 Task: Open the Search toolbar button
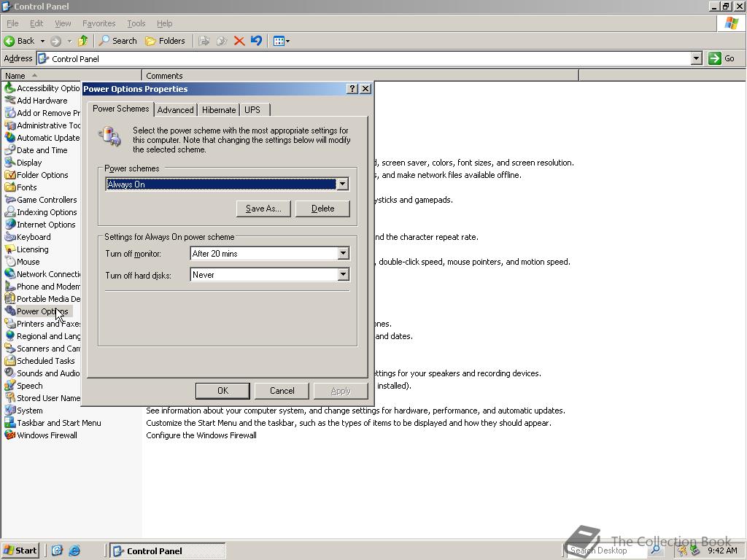[x=117, y=41]
